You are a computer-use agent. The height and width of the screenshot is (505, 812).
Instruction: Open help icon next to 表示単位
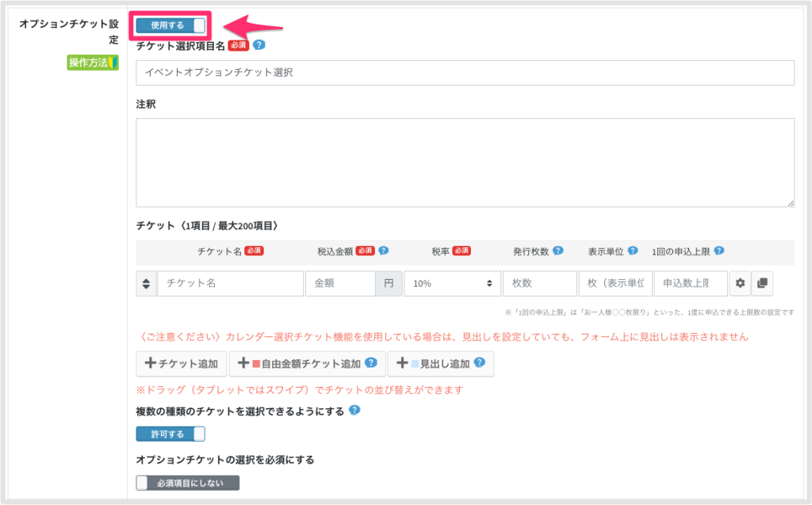[x=633, y=251]
